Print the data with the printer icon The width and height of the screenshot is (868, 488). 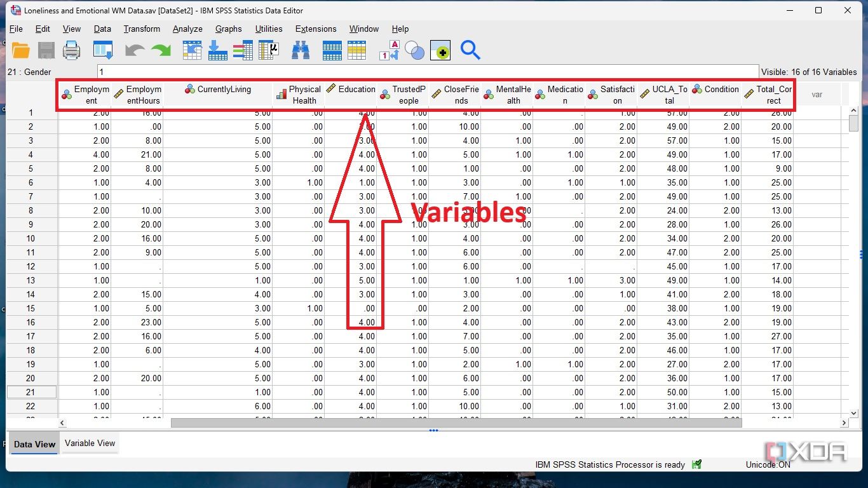(x=71, y=50)
